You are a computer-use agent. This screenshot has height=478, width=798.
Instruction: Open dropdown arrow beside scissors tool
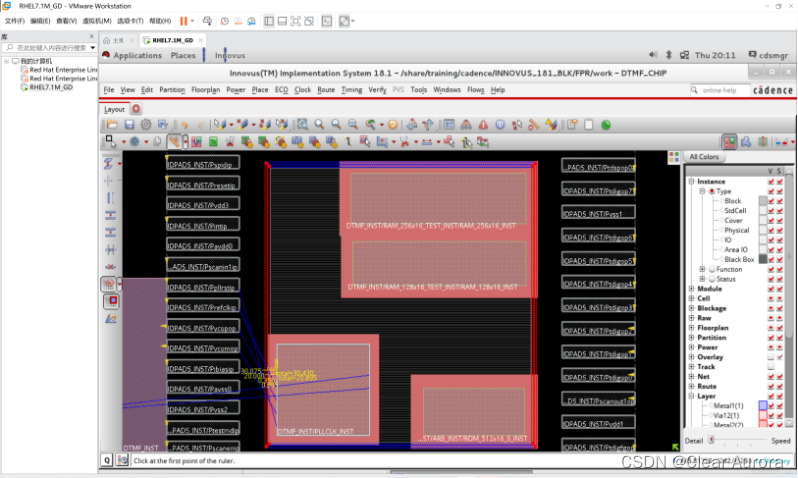415,142
